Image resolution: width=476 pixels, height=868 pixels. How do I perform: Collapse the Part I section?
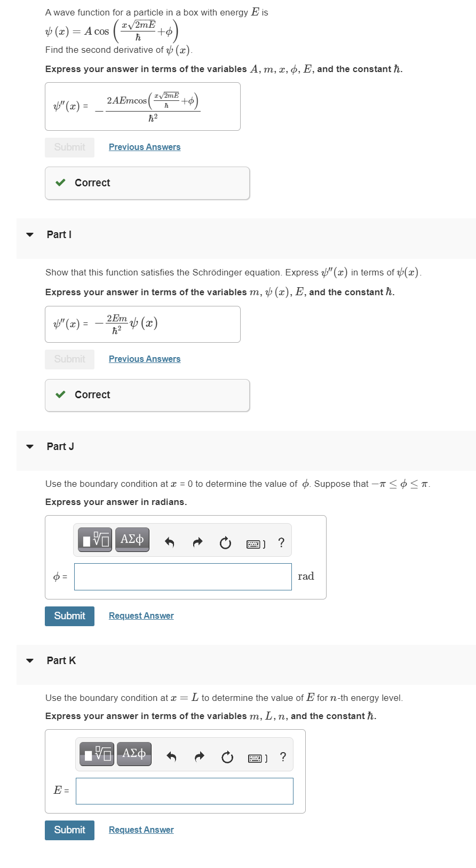[x=30, y=234]
